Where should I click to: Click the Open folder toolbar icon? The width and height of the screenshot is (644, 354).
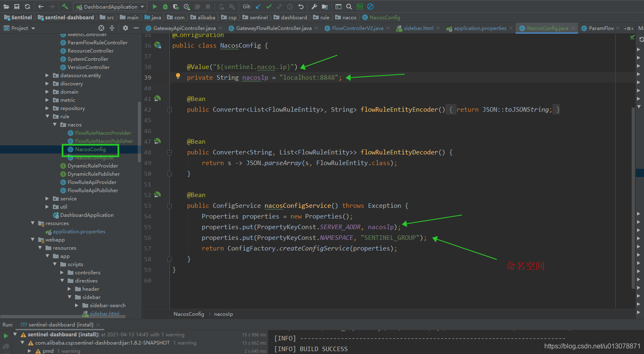coord(6,7)
